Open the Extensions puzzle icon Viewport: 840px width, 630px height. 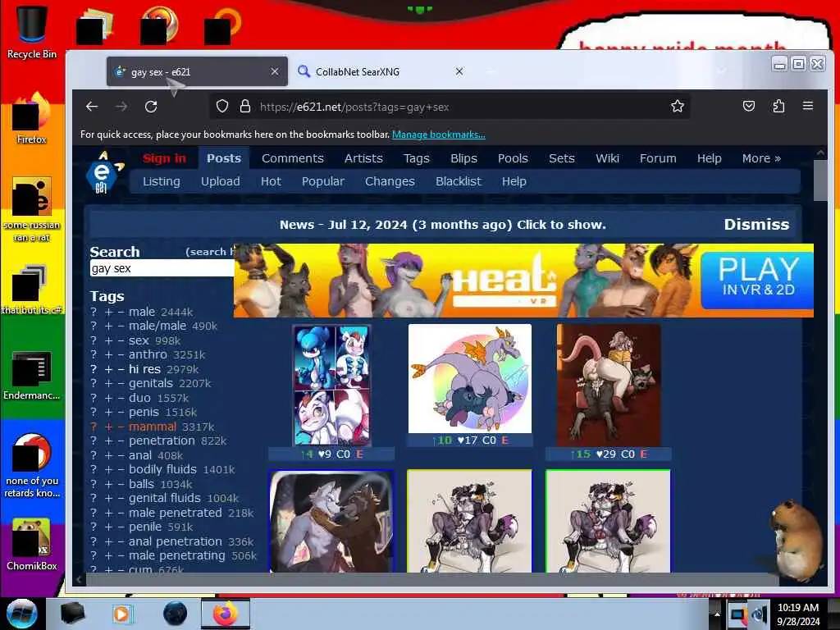pos(778,106)
